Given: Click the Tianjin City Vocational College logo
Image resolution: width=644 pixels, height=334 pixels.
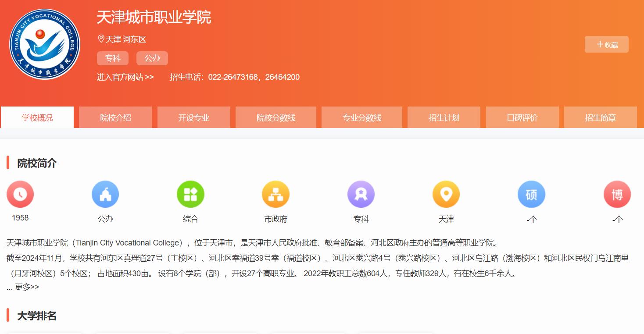Looking at the screenshot, I should pyautogui.click(x=44, y=44).
